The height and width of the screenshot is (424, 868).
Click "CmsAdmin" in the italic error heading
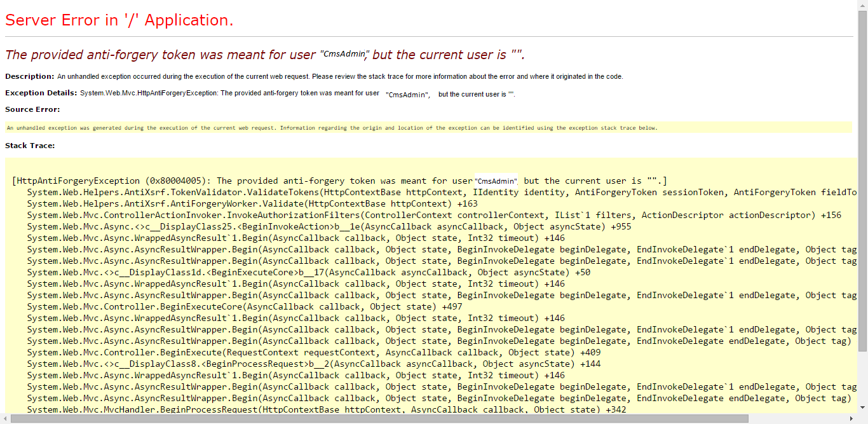[344, 54]
